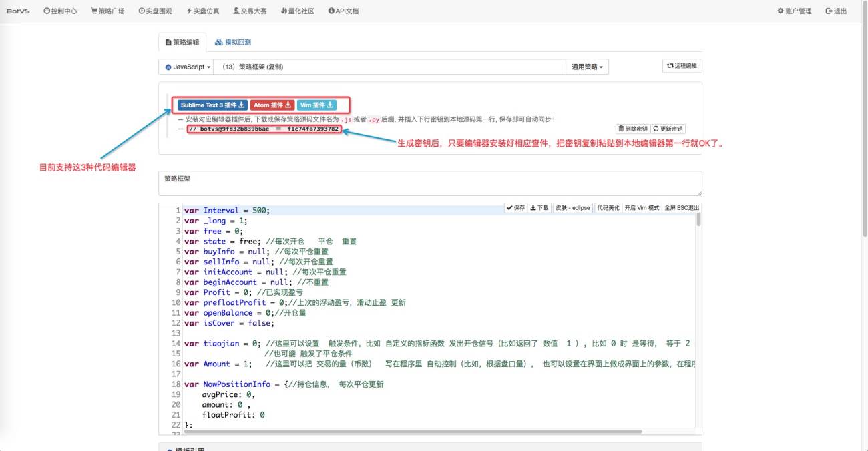Click code line 'var isCover = false;'

[x=229, y=323]
